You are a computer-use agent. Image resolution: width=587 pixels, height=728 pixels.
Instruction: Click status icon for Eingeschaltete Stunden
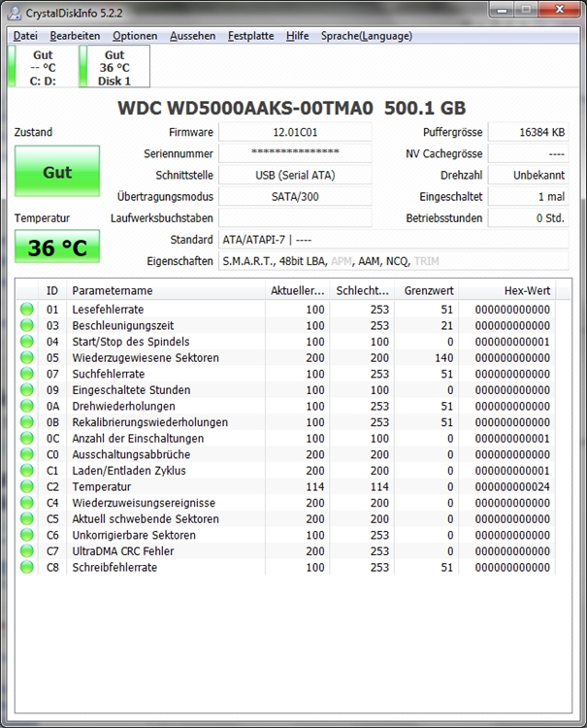click(x=27, y=389)
